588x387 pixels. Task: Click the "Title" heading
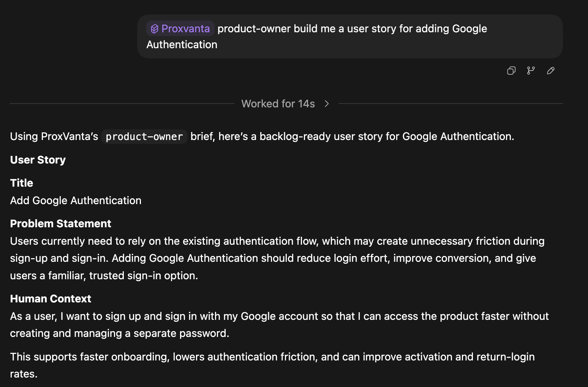click(21, 183)
